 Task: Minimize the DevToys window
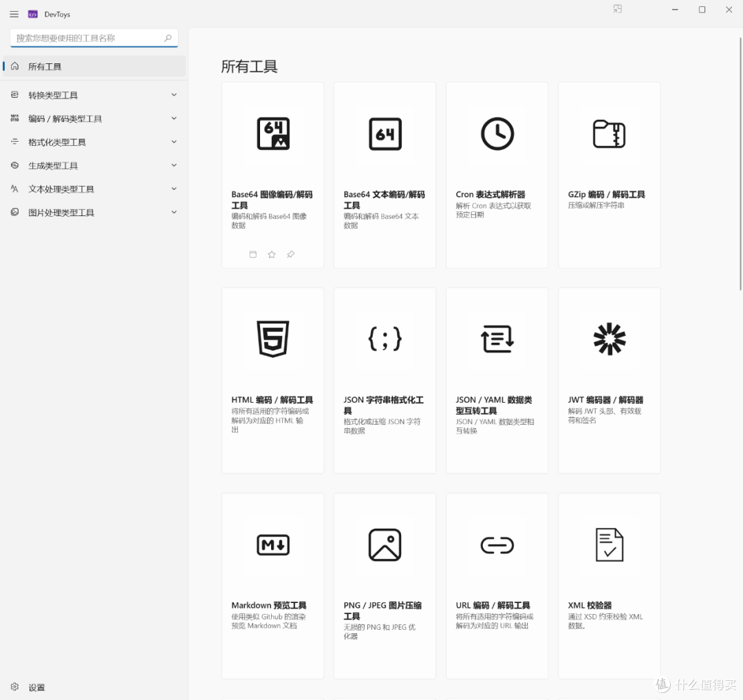click(675, 10)
